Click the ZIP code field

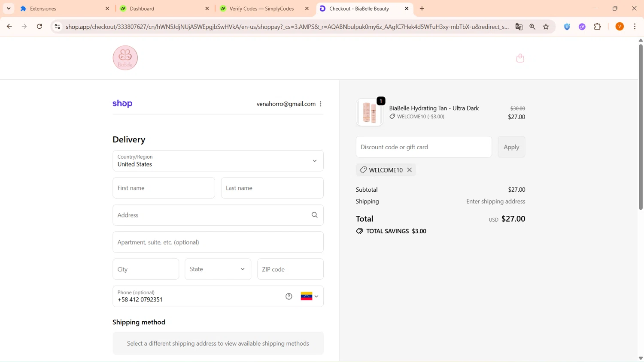tap(290, 269)
